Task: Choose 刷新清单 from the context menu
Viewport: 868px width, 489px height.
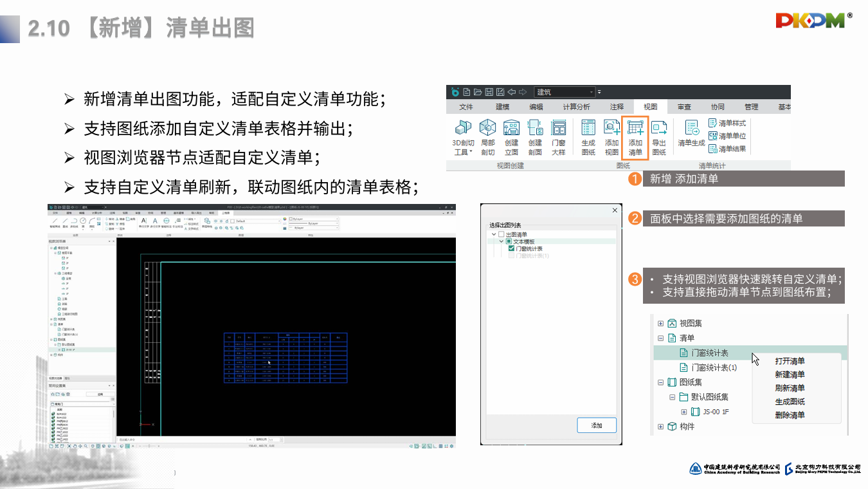Action: coord(790,388)
